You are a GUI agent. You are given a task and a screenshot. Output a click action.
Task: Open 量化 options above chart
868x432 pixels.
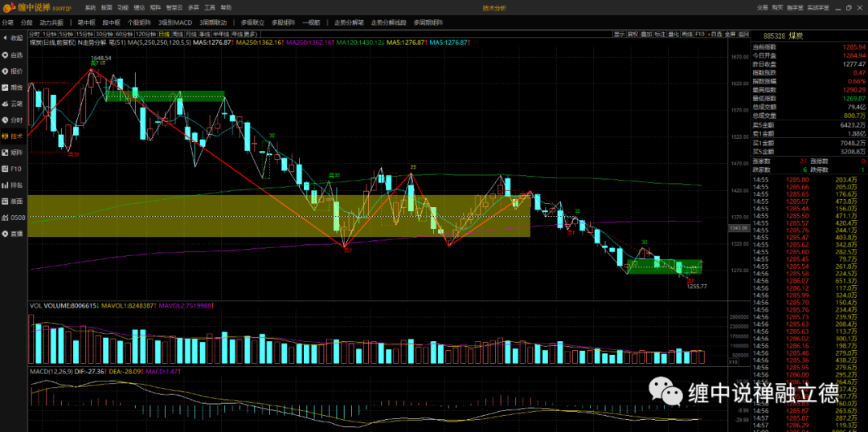[x=674, y=35]
